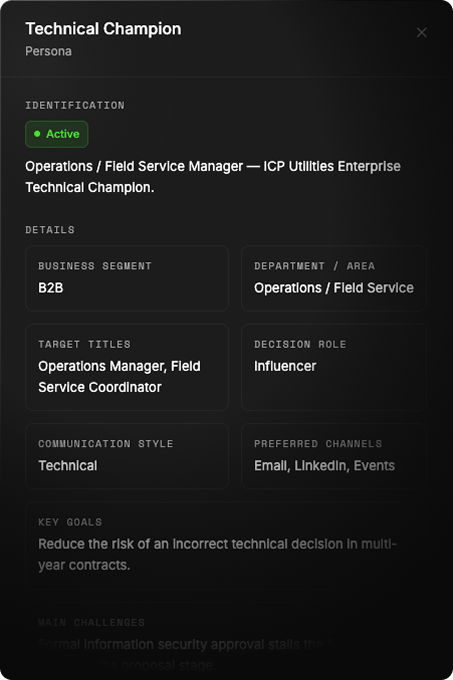Screen dimensions: 453x680
Task: Select the Department / Area card
Action: pos(334,278)
